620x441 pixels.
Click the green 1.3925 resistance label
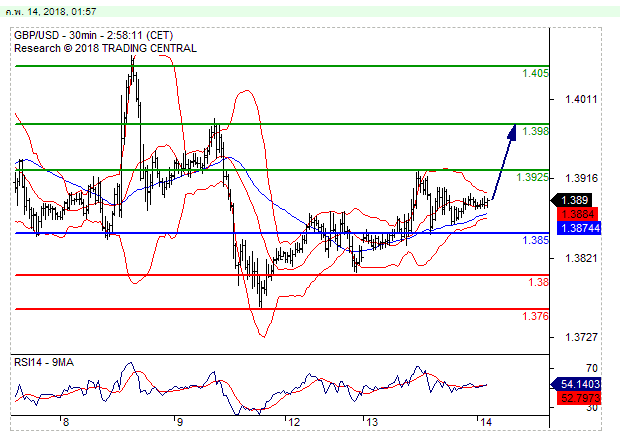[x=532, y=177]
